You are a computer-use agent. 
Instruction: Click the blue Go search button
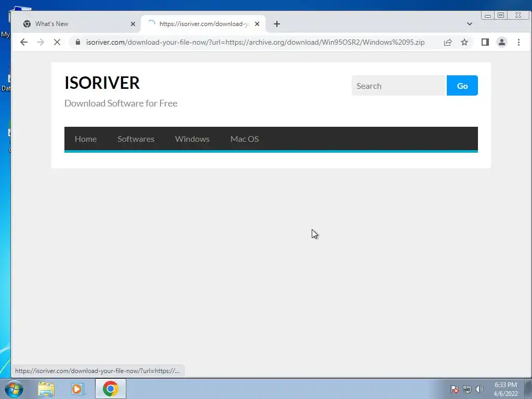(462, 86)
